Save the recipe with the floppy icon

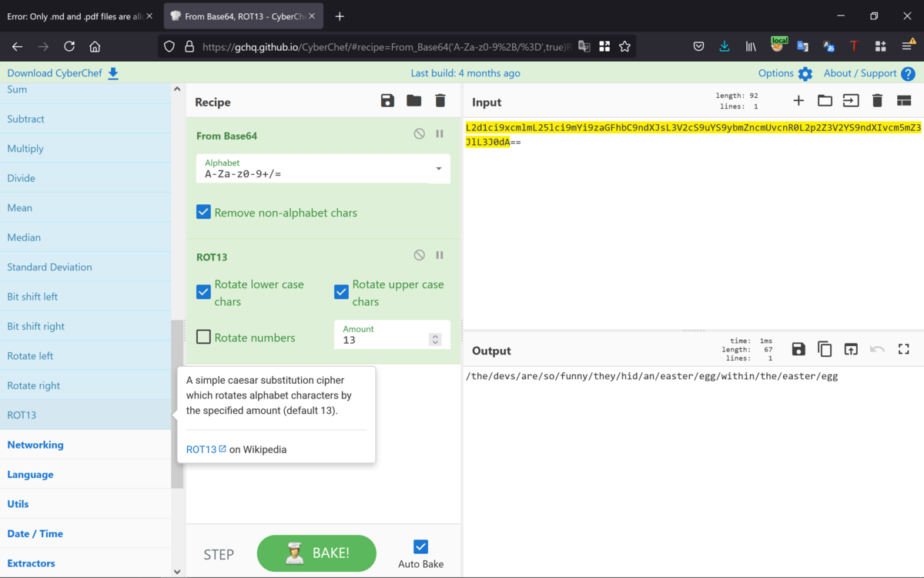387,101
